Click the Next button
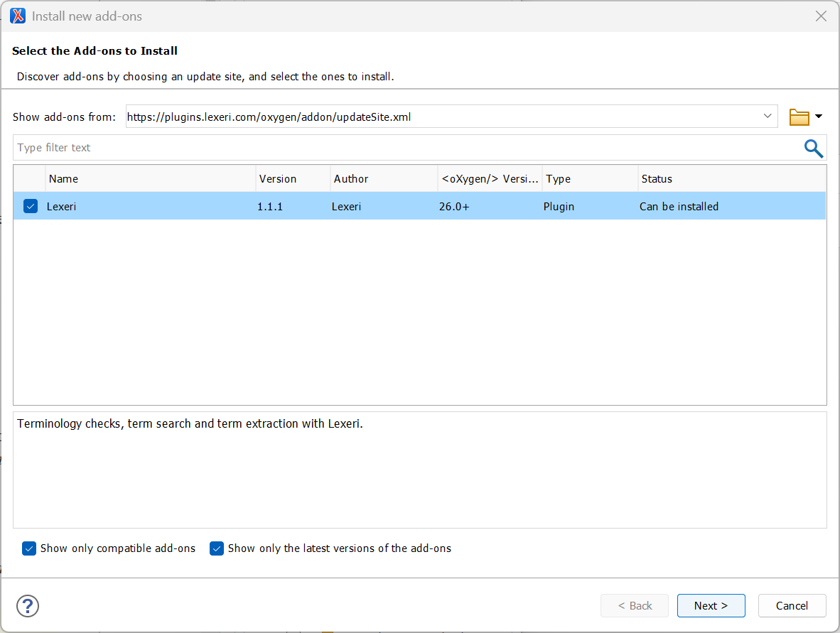Viewport: 840px width, 633px height. (711, 606)
